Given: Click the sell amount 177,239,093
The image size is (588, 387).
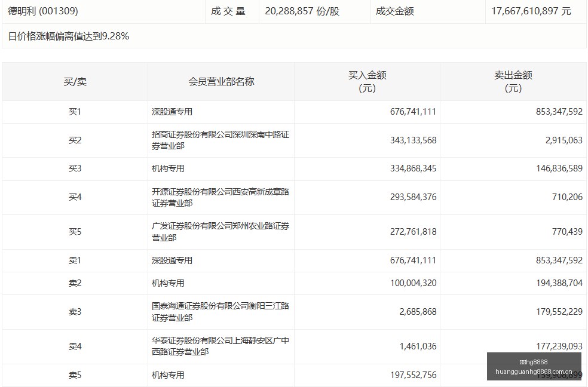Looking at the screenshot, I should point(559,346).
